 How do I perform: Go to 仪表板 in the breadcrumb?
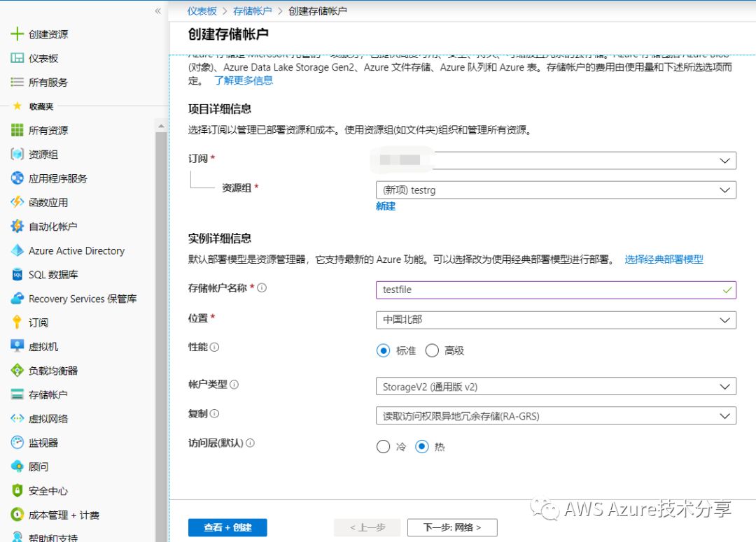tap(202, 10)
